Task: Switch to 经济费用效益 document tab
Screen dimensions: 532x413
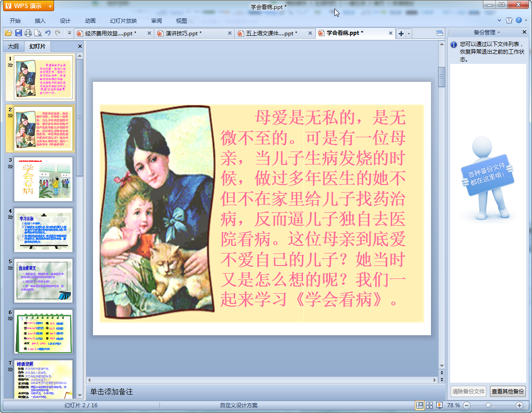Action: pyautogui.click(x=110, y=33)
